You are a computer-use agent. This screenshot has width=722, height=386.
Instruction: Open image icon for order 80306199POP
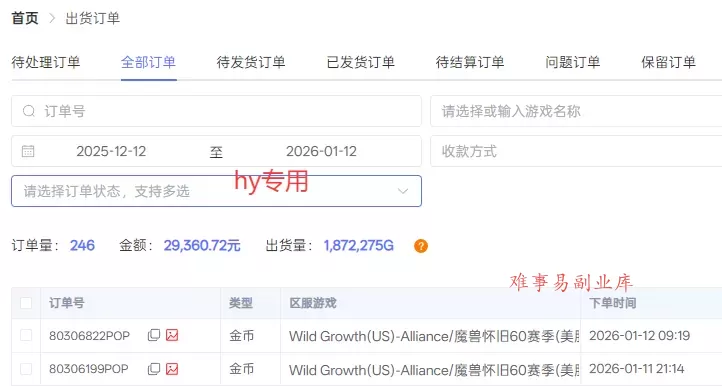(x=172, y=368)
